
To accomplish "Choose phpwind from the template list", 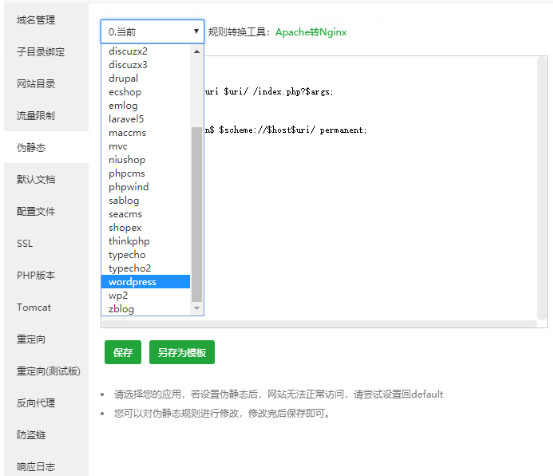I will tap(146, 187).
